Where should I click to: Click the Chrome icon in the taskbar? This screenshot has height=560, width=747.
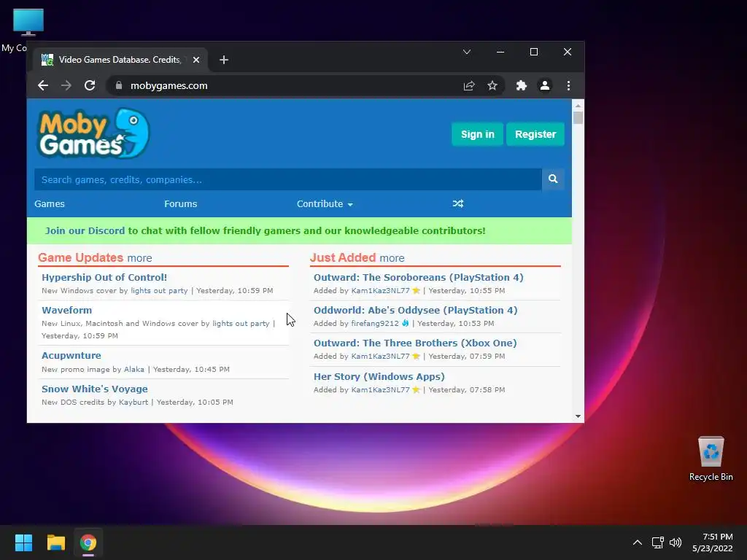(88, 542)
